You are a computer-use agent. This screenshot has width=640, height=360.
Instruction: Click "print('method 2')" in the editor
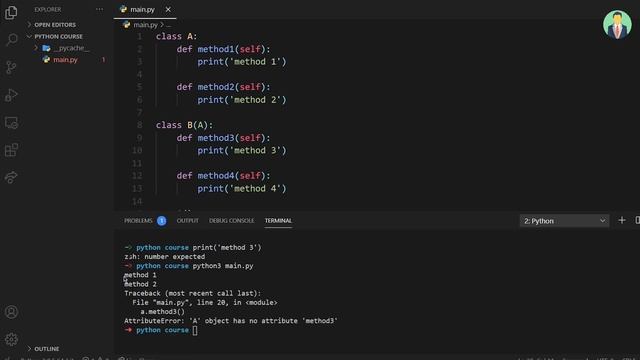(242, 100)
